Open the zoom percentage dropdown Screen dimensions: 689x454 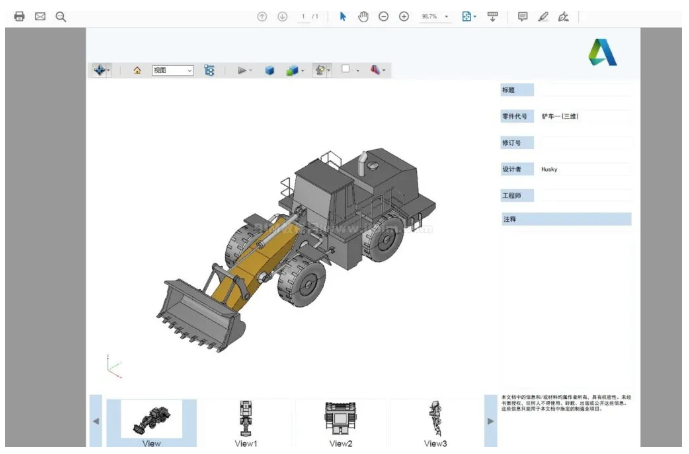pos(446,17)
